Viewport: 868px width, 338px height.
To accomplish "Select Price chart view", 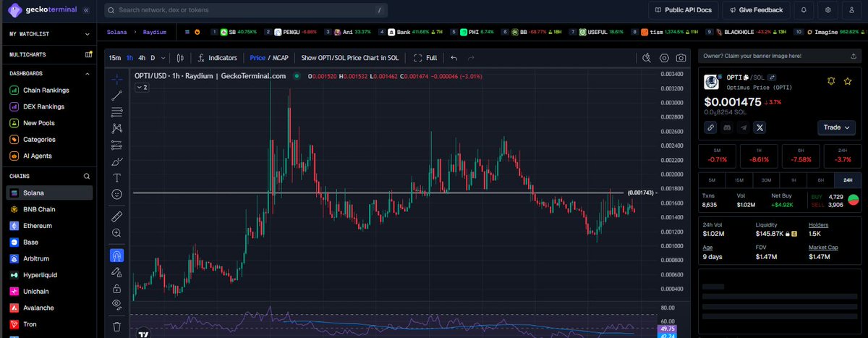I will pyautogui.click(x=258, y=58).
